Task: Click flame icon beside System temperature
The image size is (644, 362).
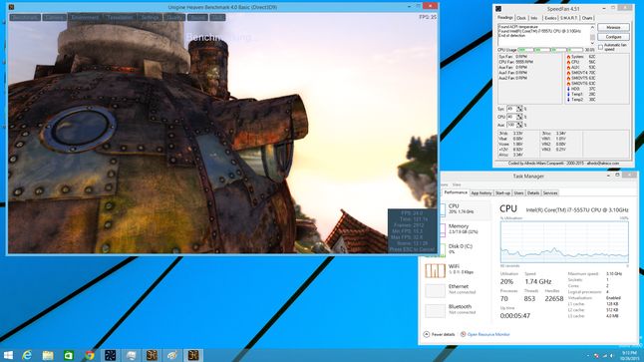Action: tap(568, 57)
